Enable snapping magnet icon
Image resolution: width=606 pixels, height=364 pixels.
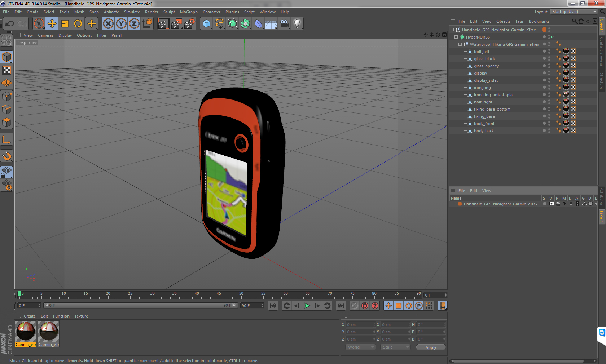click(7, 156)
